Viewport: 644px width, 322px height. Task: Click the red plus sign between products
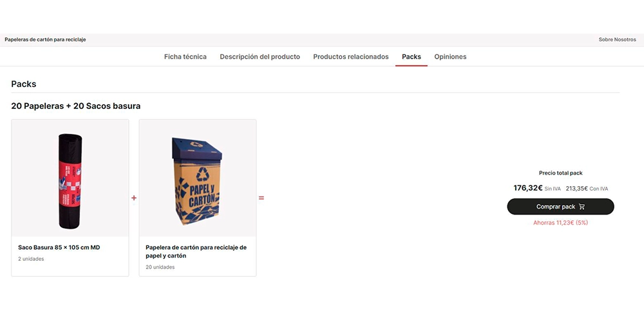pyautogui.click(x=134, y=198)
